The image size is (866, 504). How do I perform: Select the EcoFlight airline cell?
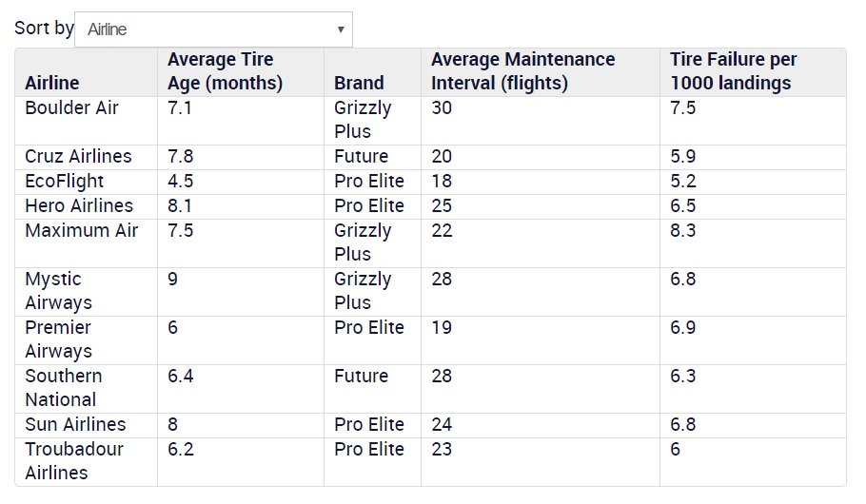pos(65,181)
